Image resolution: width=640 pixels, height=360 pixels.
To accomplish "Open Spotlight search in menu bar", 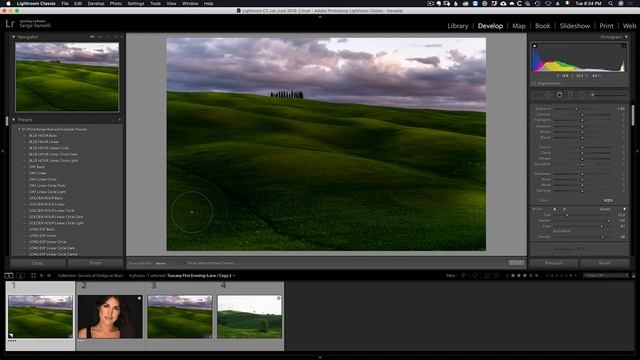I will pyautogui.click(x=611, y=3).
